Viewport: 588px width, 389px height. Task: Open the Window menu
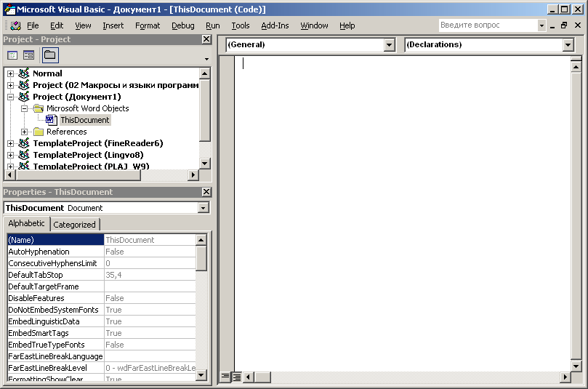pos(314,25)
